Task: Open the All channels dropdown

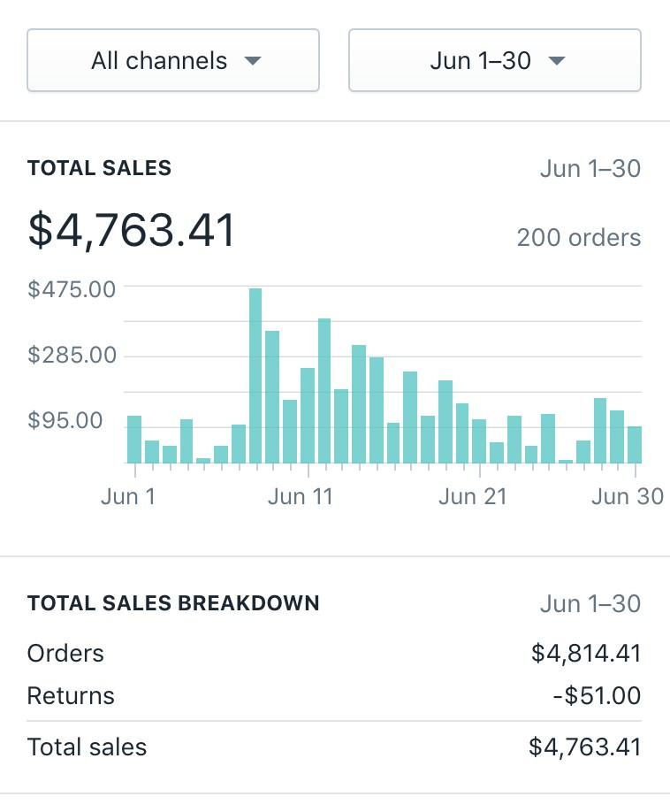Action: [173, 61]
